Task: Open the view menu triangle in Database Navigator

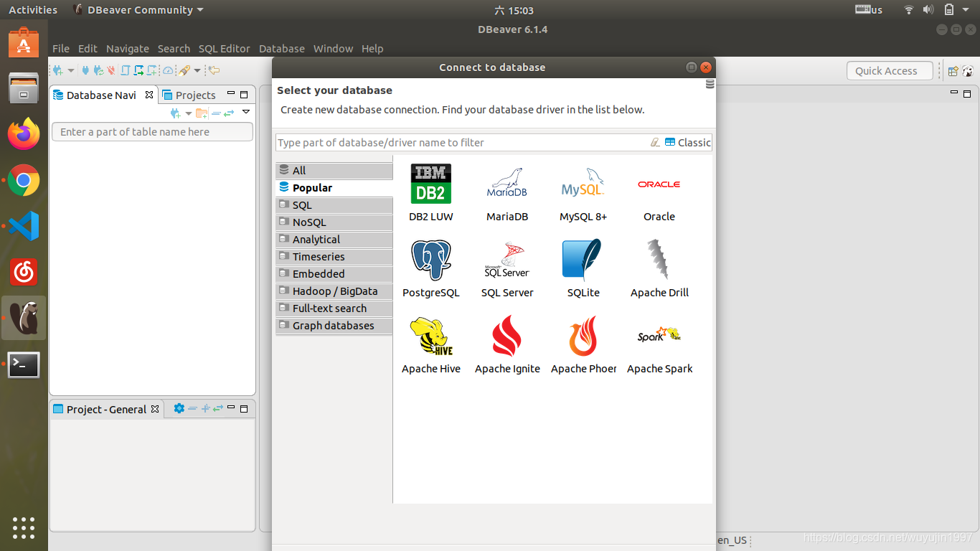Action: [x=246, y=111]
